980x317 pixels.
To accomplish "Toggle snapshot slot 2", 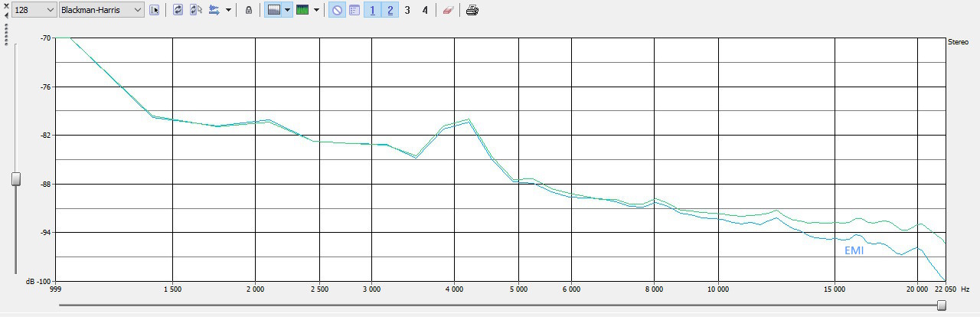I will click(390, 10).
